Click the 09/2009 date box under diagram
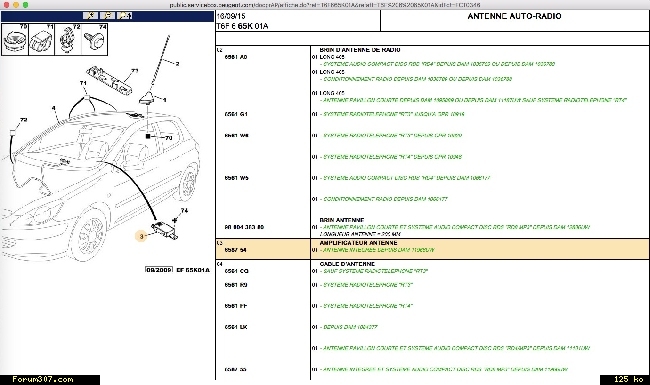Image resolution: width=650 pixels, height=385 pixels. pos(159,270)
